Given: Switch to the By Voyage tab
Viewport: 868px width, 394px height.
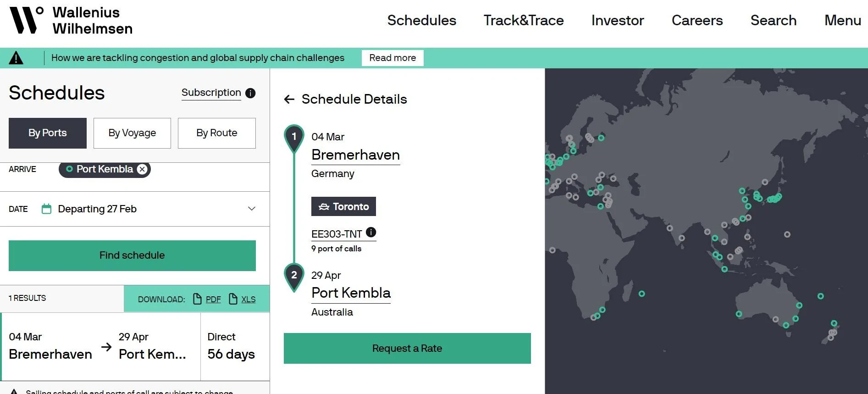Looking at the screenshot, I should 132,133.
